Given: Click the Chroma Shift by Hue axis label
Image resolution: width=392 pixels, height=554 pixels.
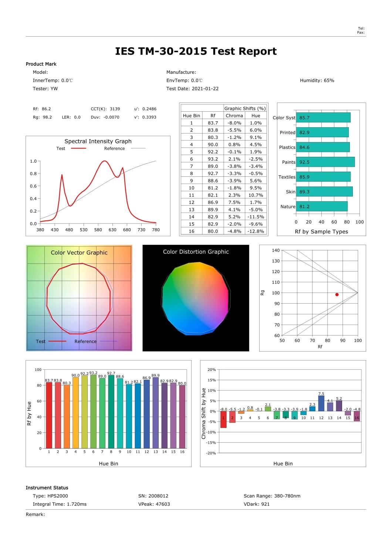Looking at the screenshot, I should click(x=203, y=413).
